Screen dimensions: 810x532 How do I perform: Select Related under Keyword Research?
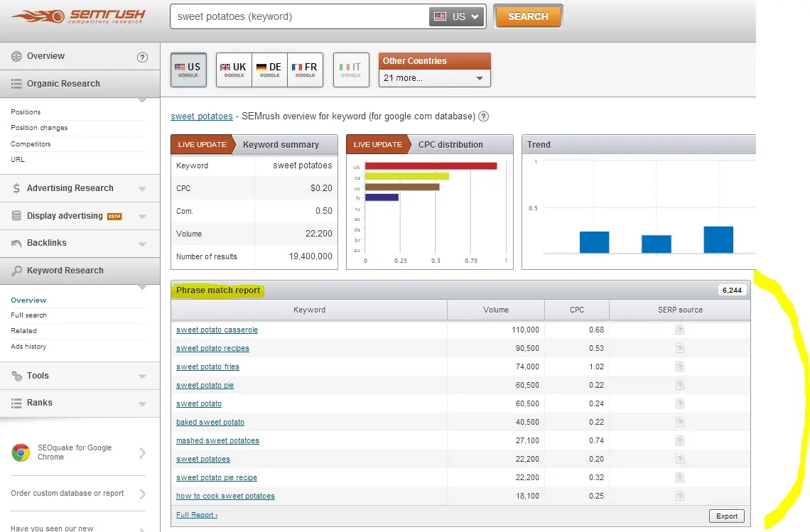[23, 331]
